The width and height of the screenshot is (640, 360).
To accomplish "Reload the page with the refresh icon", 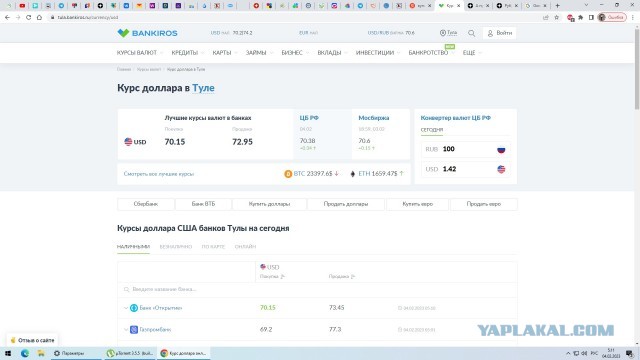I will coord(29,18).
